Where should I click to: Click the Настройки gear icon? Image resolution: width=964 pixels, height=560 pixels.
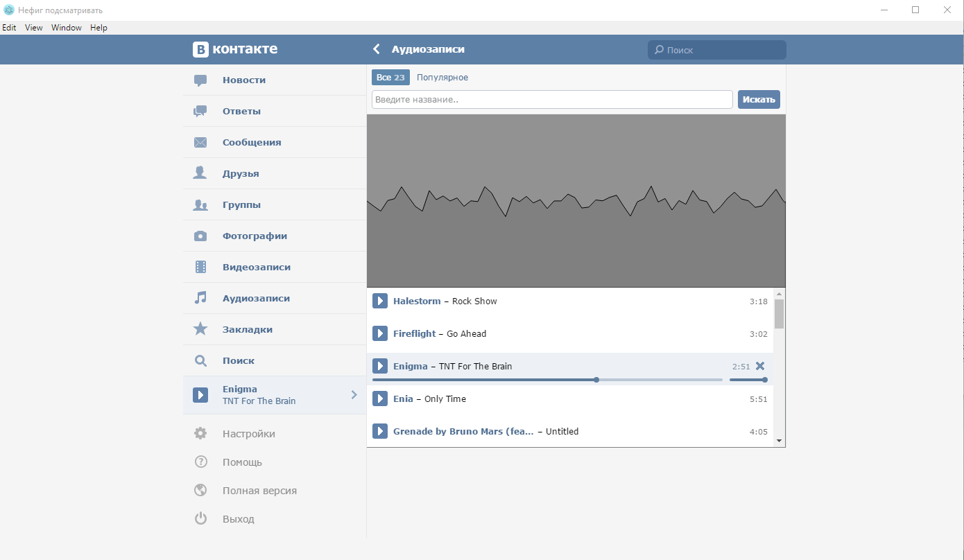[200, 434]
